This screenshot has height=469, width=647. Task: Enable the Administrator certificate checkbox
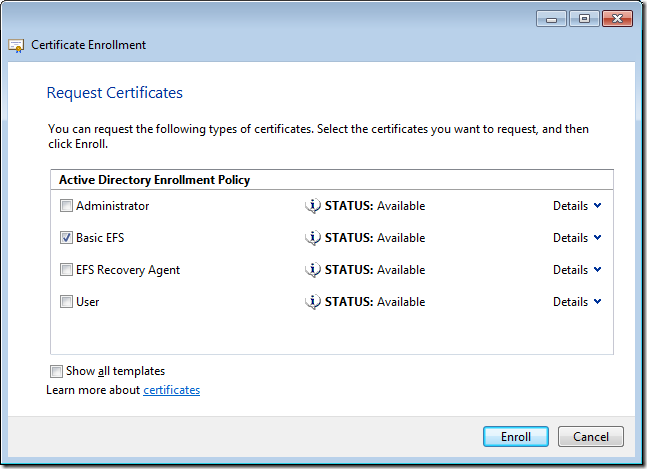(x=66, y=206)
